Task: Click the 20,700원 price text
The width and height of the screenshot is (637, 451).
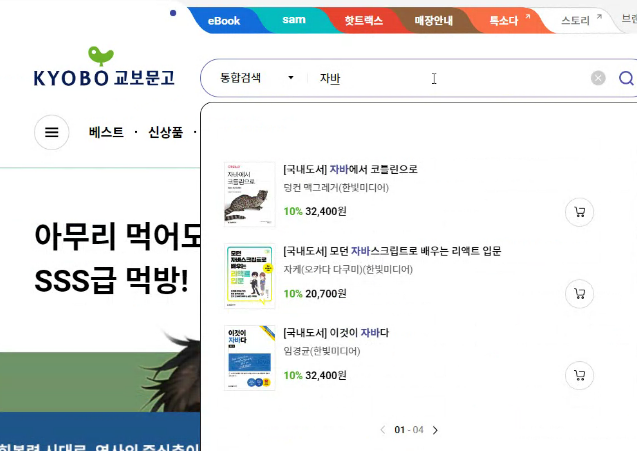Action: pos(326,293)
